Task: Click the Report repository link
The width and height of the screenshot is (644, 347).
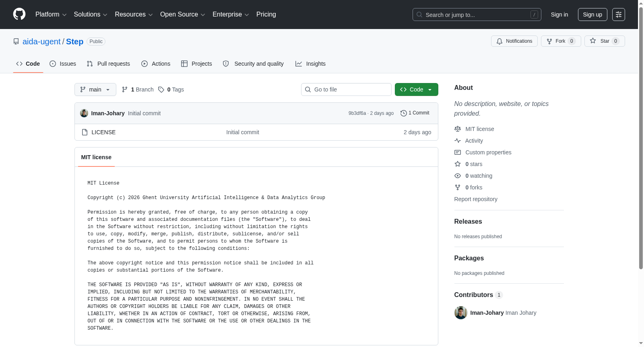Action: pyautogui.click(x=476, y=199)
